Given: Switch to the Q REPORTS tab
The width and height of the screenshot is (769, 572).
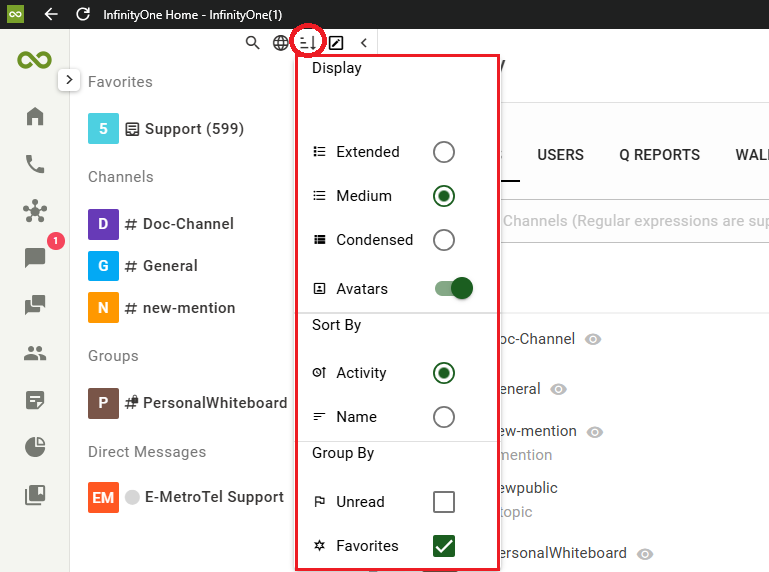Looking at the screenshot, I should point(659,155).
